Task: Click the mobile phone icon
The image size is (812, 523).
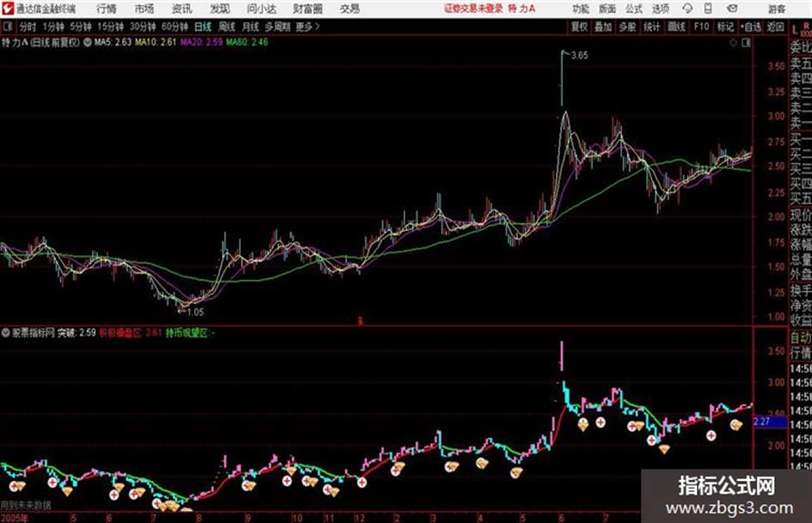Action: (x=708, y=9)
